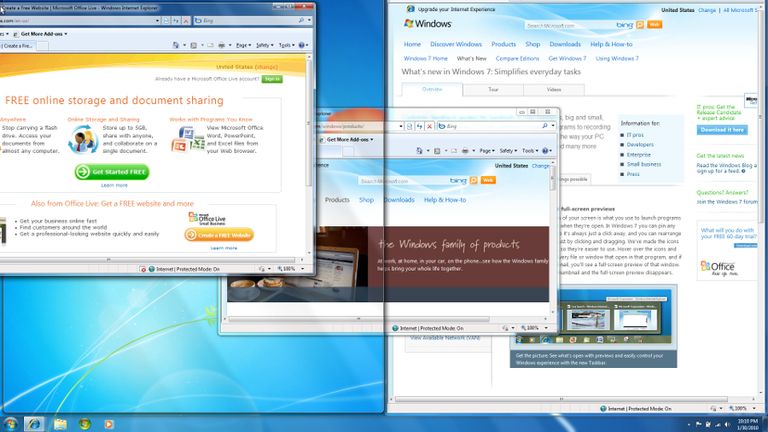The width and height of the screenshot is (768, 432).
Task: Click Small business link under Information for
Action: pyautogui.click(x=644, y=164)
